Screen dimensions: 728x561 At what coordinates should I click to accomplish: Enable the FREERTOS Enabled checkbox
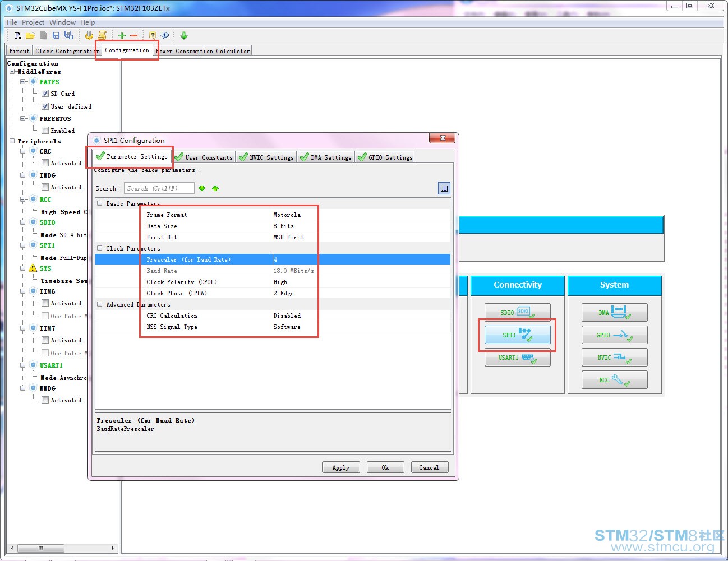[45, 131]
